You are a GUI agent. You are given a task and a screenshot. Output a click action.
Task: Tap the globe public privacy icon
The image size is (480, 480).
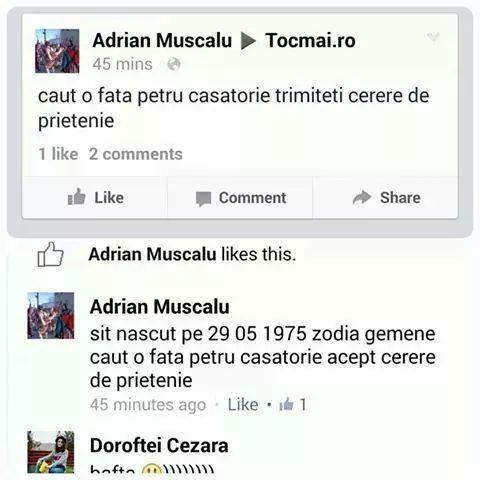[174, 64]
